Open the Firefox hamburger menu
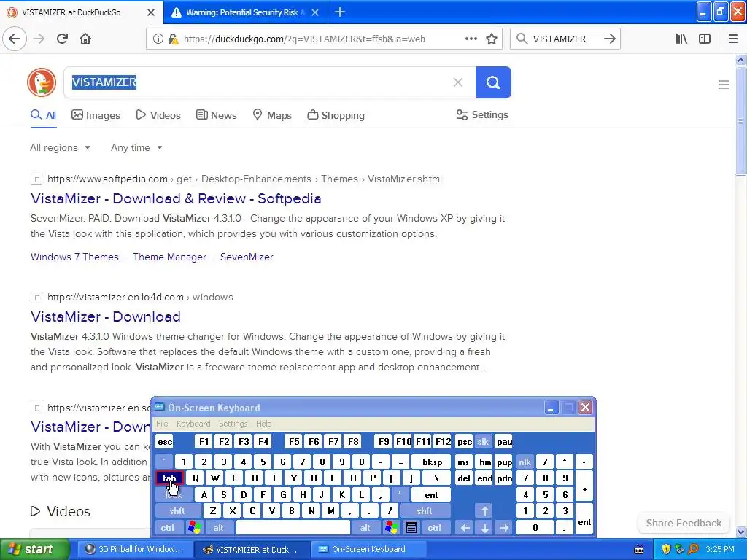 click(x=733, y=39)
